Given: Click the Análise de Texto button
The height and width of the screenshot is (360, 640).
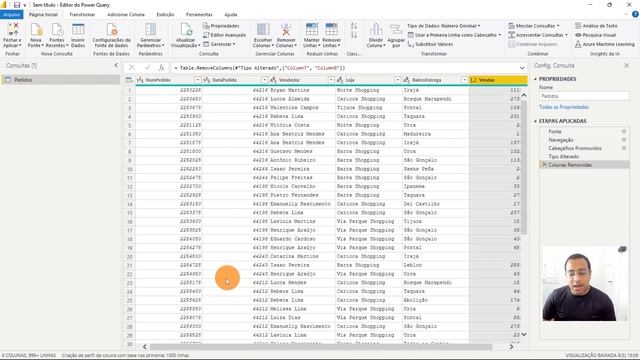Looking at the screenshot, I should pyautogui.click(x=596, y=26).
